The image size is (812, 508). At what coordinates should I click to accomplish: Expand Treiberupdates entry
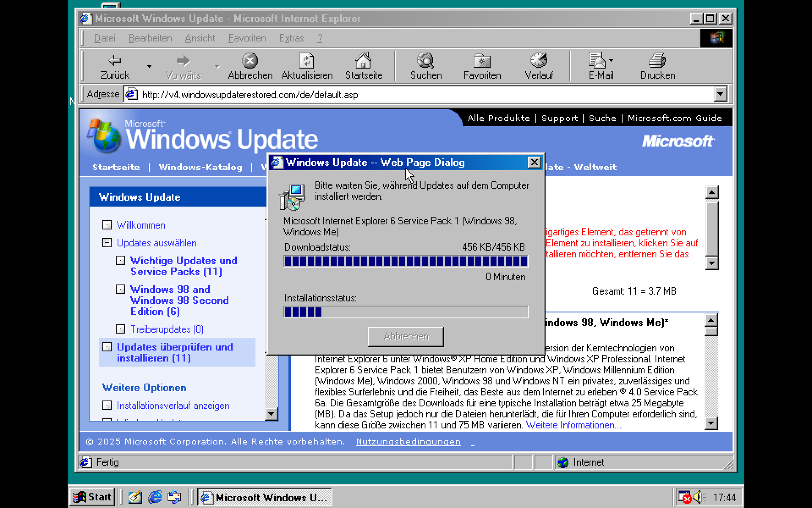click(x=121, y=329)
